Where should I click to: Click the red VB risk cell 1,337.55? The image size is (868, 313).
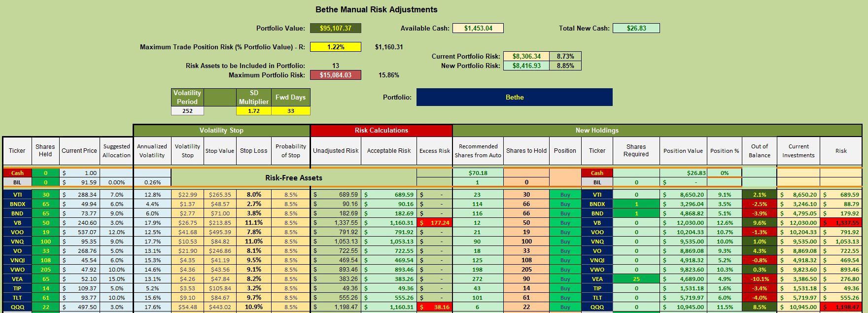tap(841, 223)
